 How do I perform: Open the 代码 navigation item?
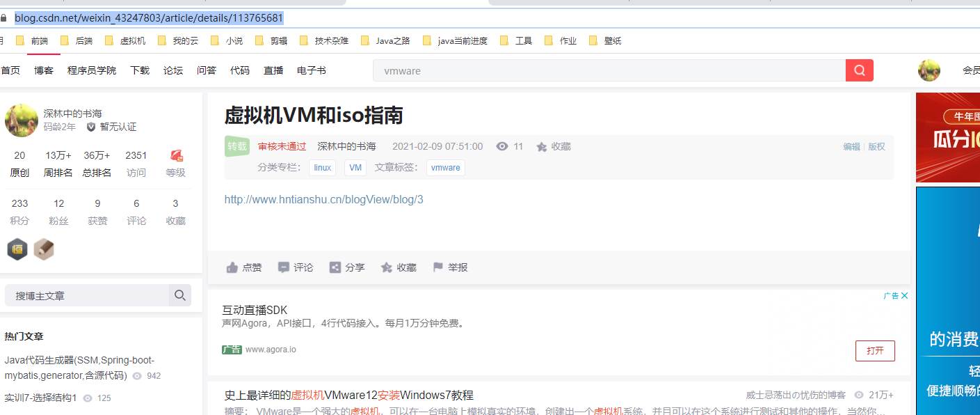coord(240,70)
